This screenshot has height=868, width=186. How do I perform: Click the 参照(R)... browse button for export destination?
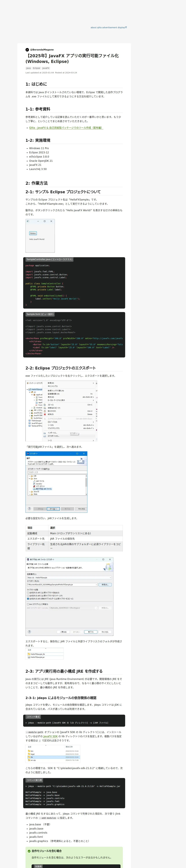105,585
